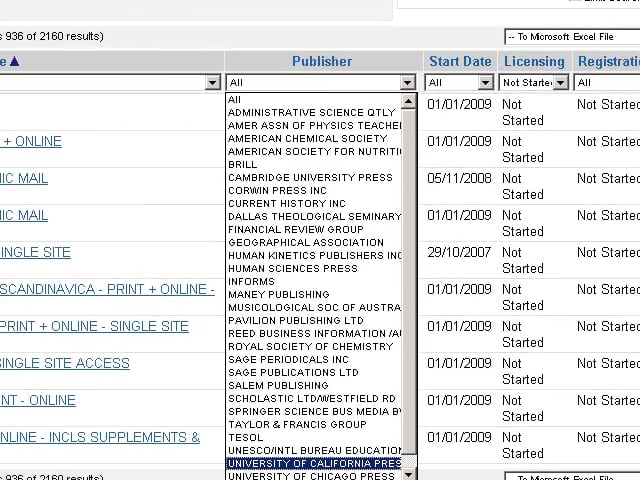
Task: Open the Licensing filter dropdown
Action: (534, 82)
